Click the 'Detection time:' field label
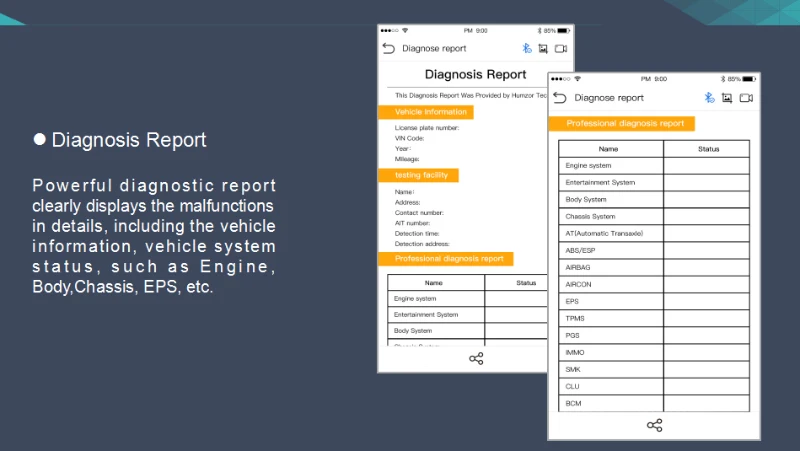Image resolution: width=800 pixels, height=451 pixels. point(417,234)
